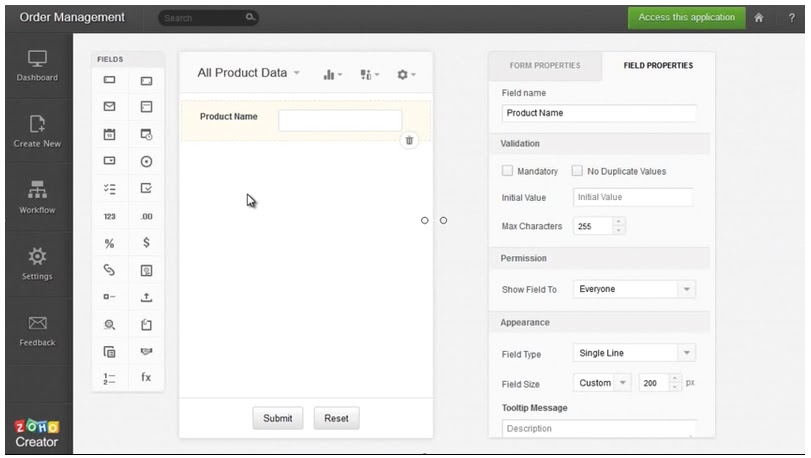This screenshot has width=811, height=458.
Task: Open Settings in sidebar
Action: point(37,264)
